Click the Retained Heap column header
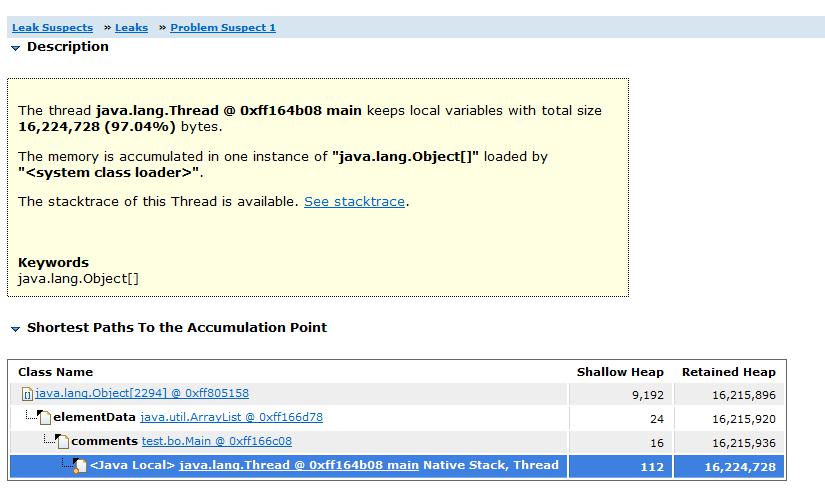825x495 pixels. click(x=728, y=372)
